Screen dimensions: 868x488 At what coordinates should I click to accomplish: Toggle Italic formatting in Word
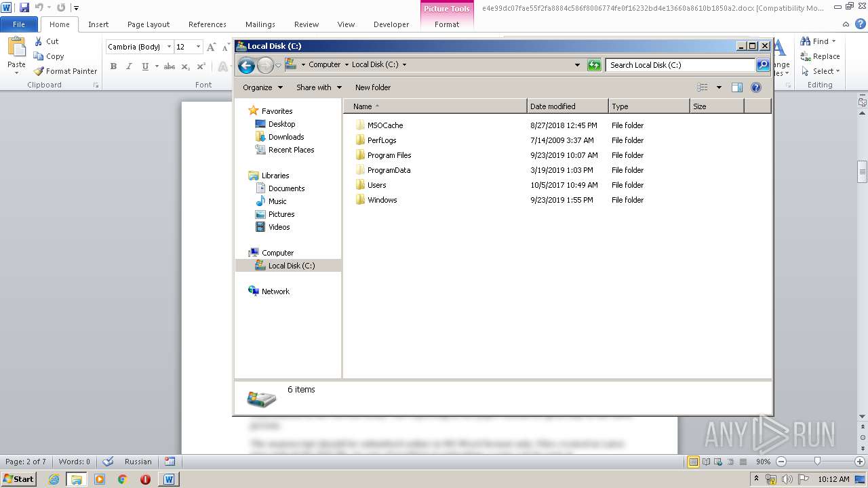(129, 66)
